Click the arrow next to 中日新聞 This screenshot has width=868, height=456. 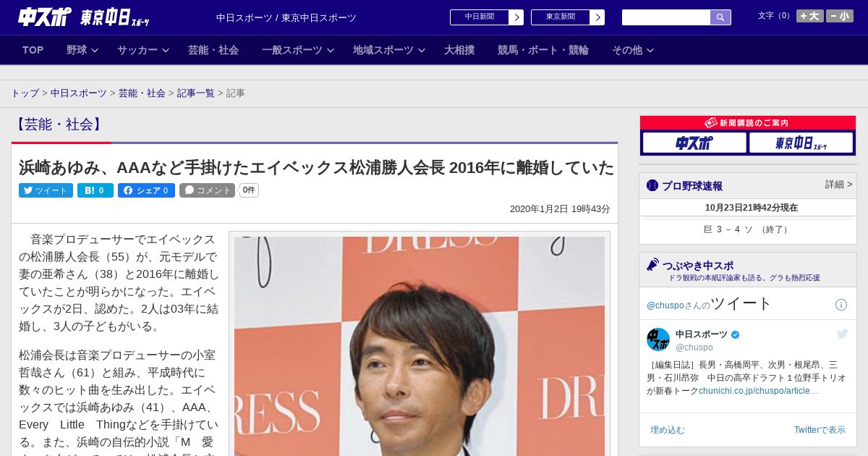click(516, 17)
